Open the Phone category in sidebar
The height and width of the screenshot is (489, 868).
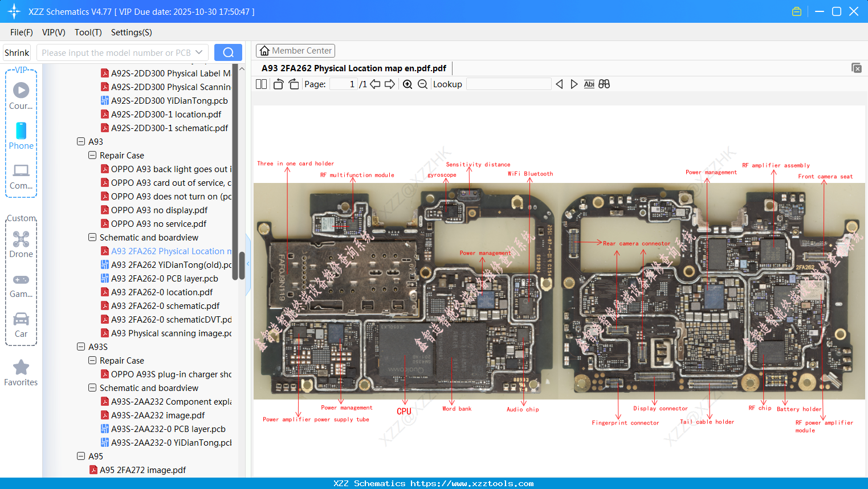(x=21, y=136)
